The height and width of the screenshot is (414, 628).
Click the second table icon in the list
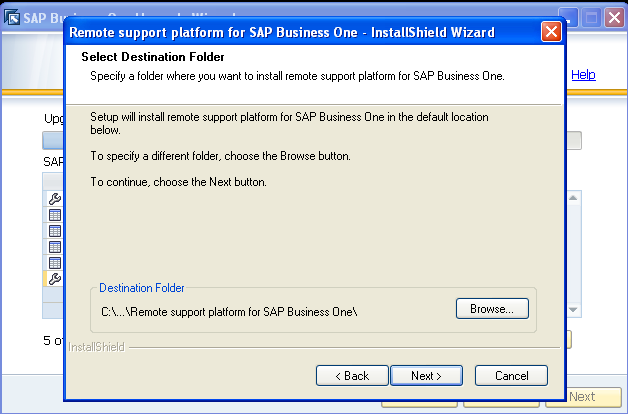(55, 231)
